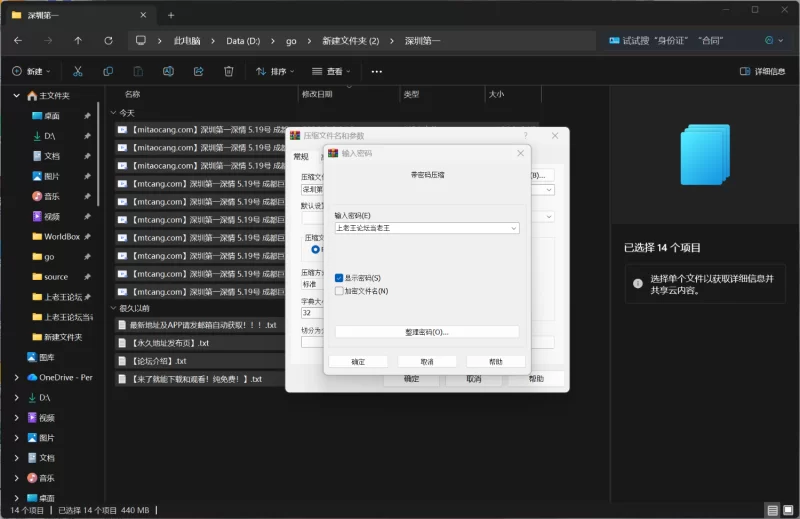
Task: Open 文档 in quick access sidebar
Action: point(52,156)
